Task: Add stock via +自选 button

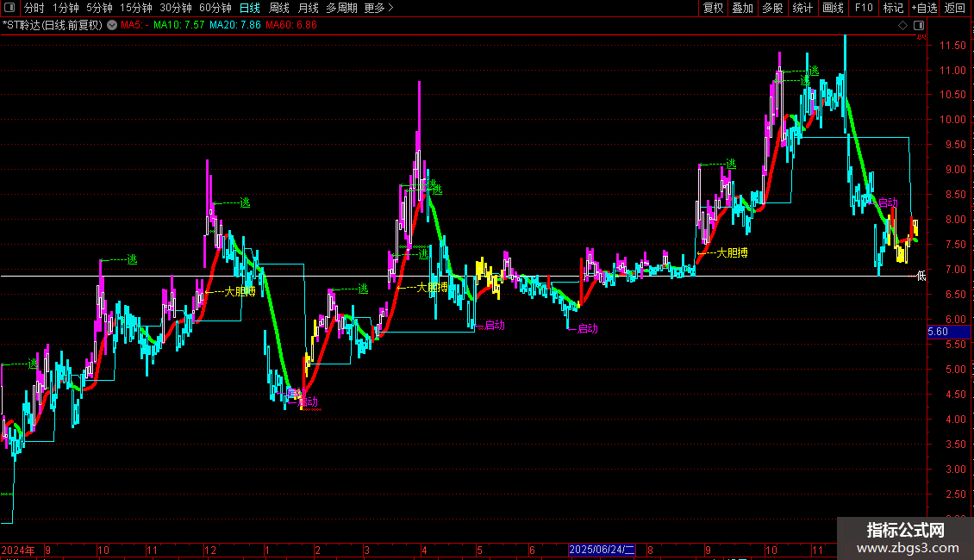Action: [x=924, y=8]
